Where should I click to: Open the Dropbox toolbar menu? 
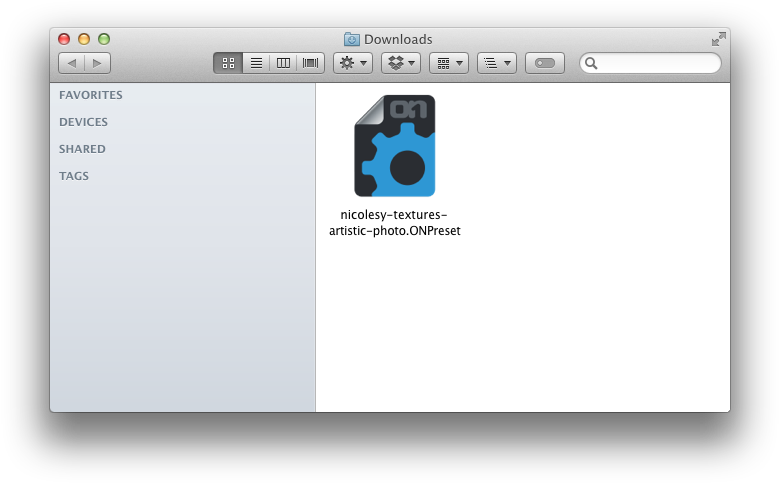[x=400, y=63]
